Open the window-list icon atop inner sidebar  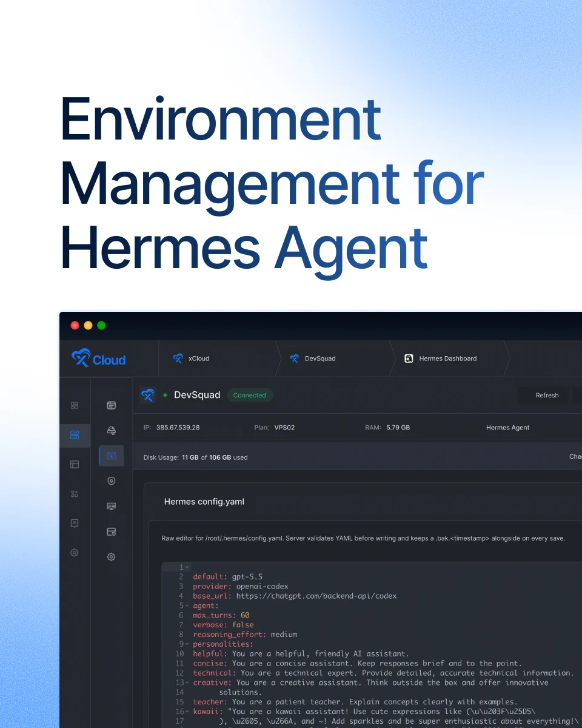pos(111,405)
